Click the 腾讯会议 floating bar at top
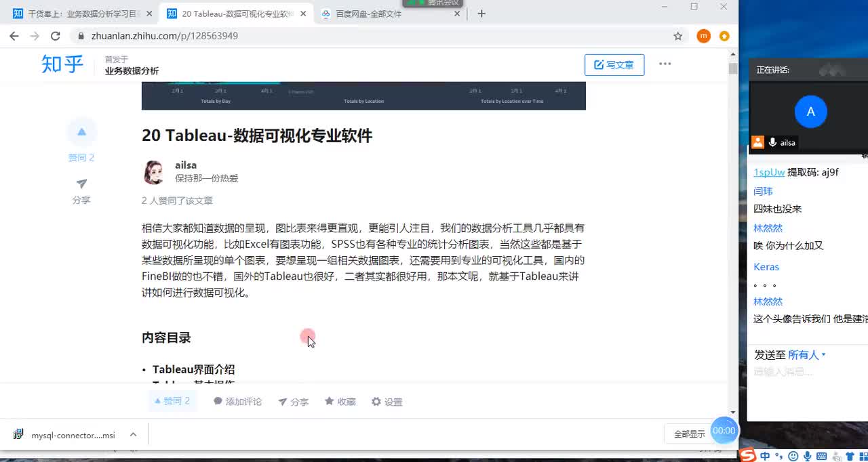The image size is (868, 462). point(432,3)
